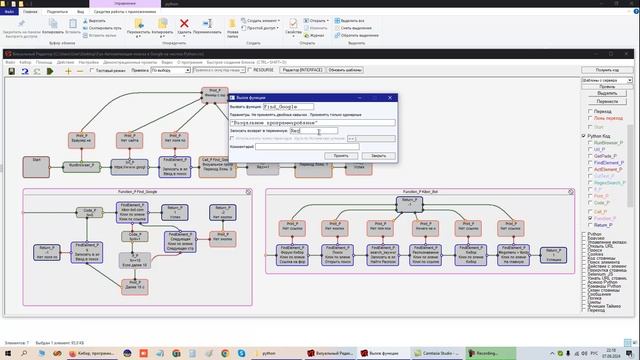Image resolution: width=640 pixels, height=360 pixels.
Task: Zoom out with the yellow minus icon
Action: 80,71
